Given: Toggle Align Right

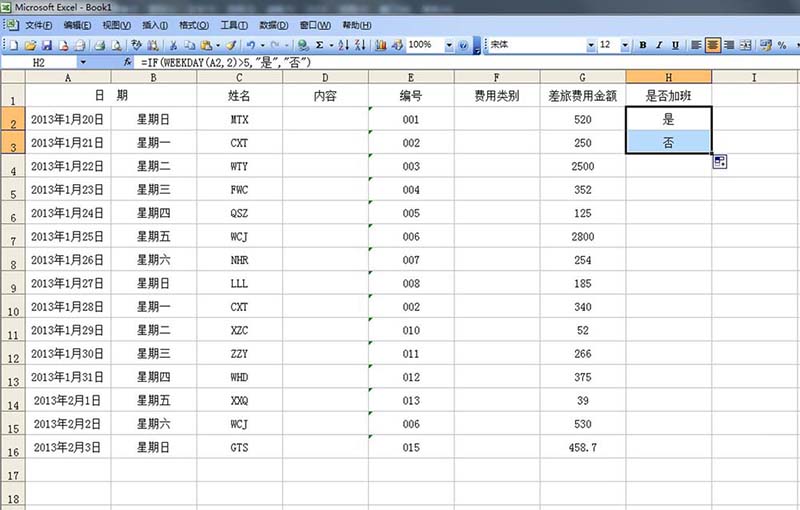Looking at the screenshot, I should (729, 45).
